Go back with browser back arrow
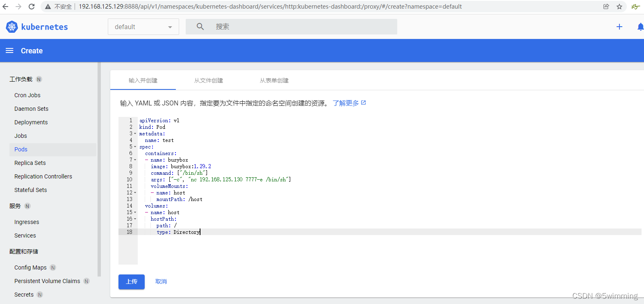Screen dimensions: 644x304 coord(5,7)
